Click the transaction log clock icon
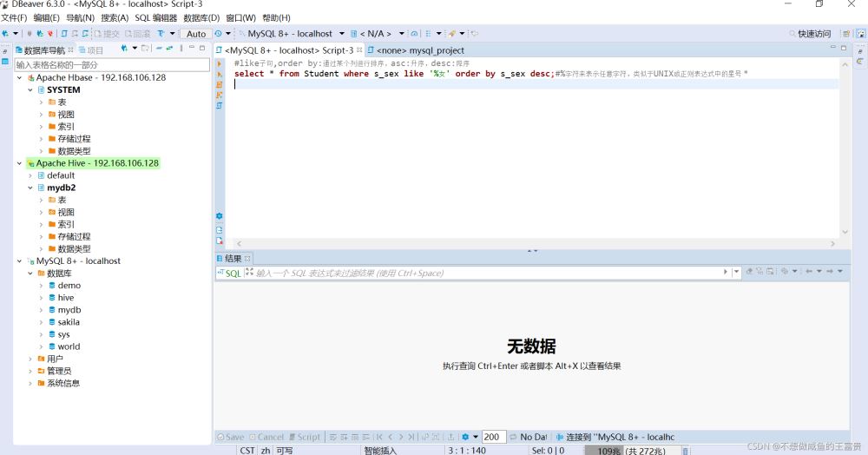Image resolution: width=868 pixels, height=455 pixels. pos(219,34)
